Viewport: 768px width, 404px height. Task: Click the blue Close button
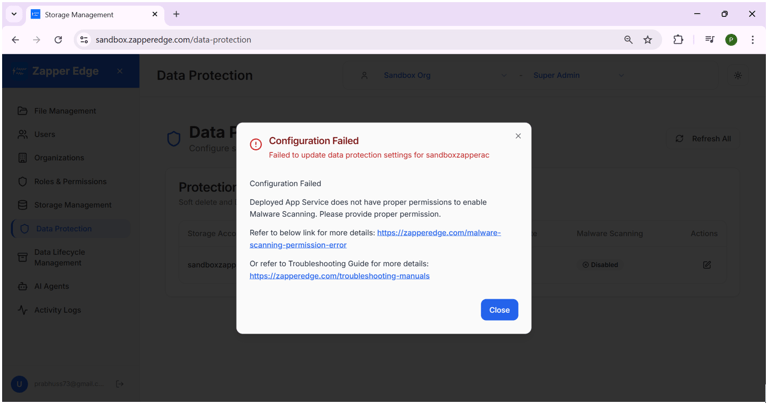[x=499, y=310]
